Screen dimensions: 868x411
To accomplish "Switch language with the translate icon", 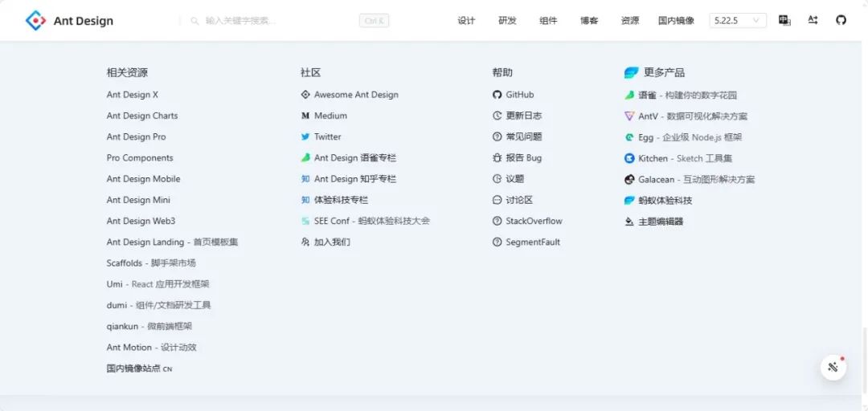I will [x=784, y=20].
